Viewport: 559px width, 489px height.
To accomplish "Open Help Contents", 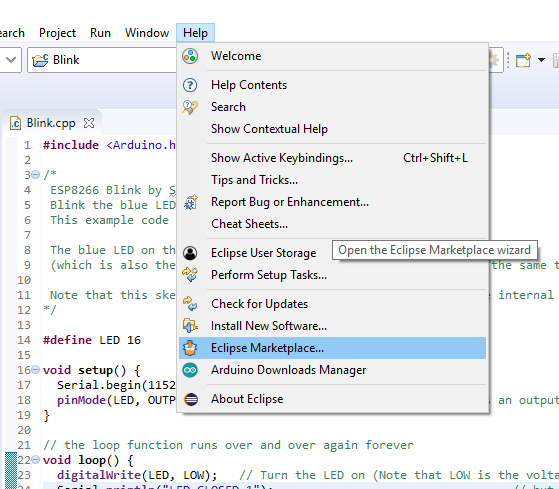I will tap(332, 85).
